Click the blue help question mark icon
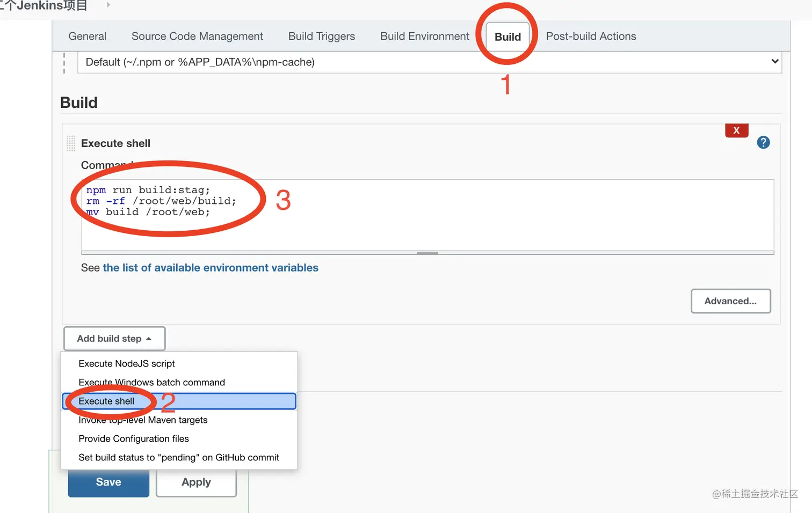This screenshot has width=812, height=513. coord(763,143)
